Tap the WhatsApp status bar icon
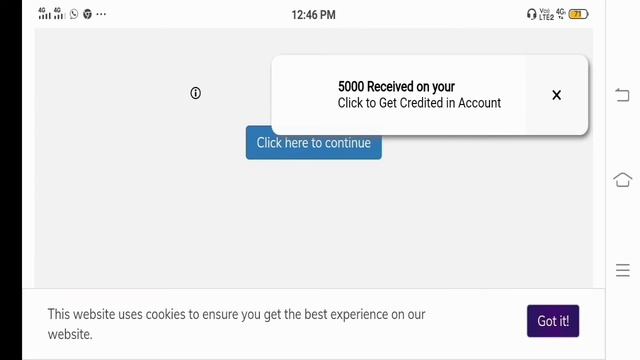 click(x=74, y=14)
